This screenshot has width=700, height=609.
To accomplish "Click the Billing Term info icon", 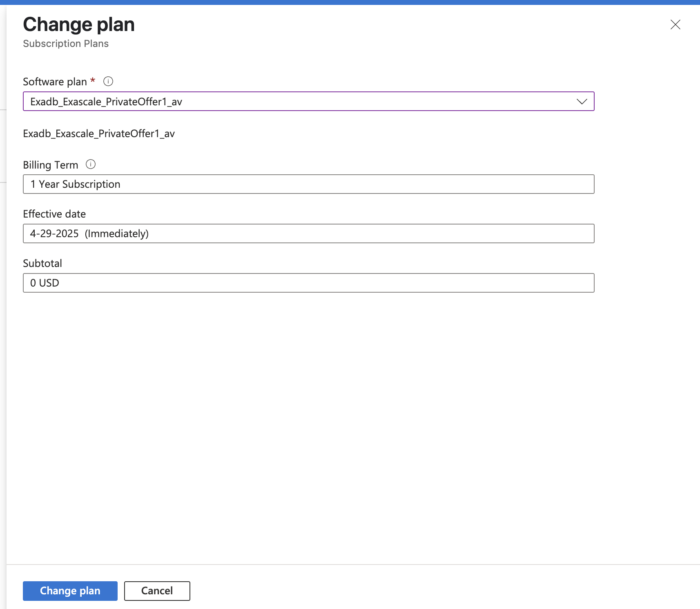I will [91, 164].
